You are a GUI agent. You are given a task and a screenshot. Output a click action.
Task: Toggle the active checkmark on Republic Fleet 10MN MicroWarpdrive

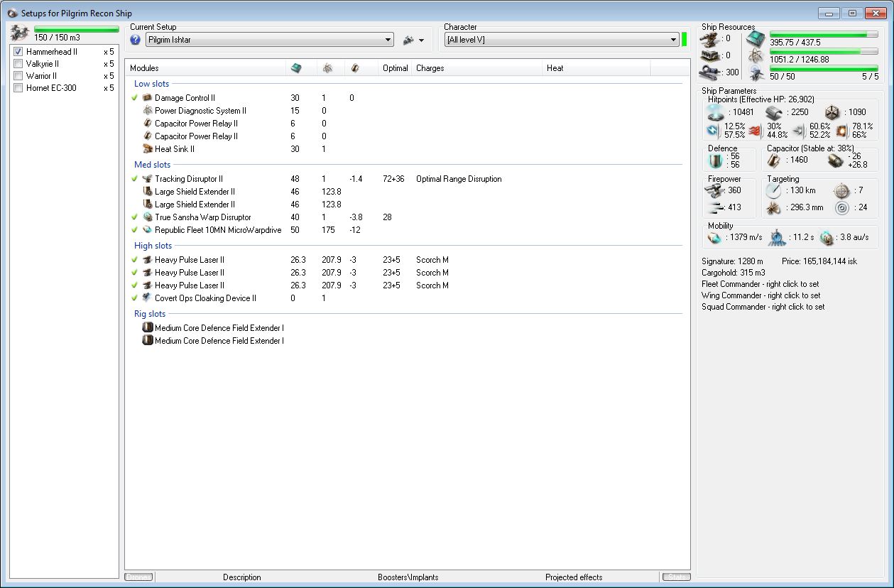click(x=134, y=230)
